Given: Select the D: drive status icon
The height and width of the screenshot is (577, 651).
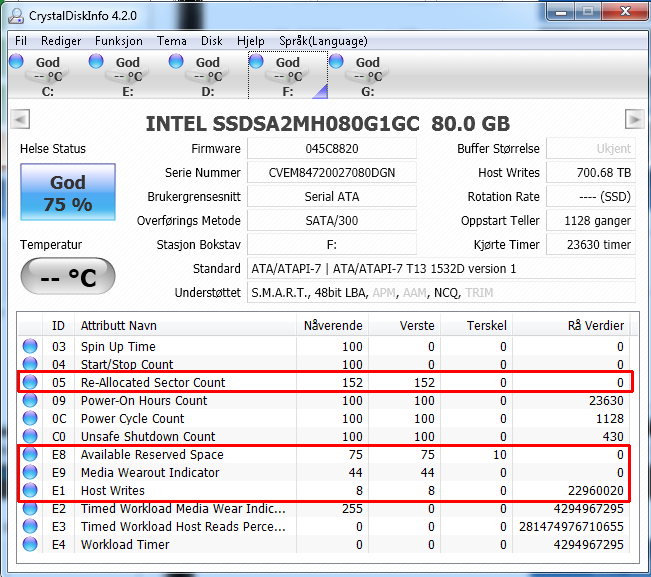Looking at the screenshot, I should click(x=176, y=61).
